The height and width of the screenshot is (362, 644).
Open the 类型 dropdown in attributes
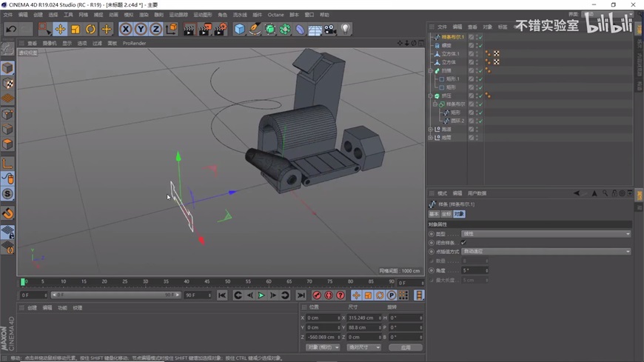point(546,234)
